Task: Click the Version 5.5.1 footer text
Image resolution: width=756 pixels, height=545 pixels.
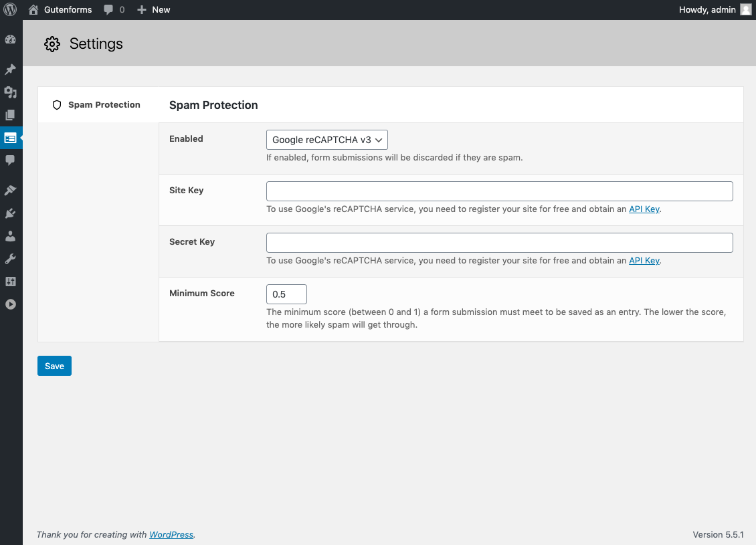Action: [x=718, y=534]
